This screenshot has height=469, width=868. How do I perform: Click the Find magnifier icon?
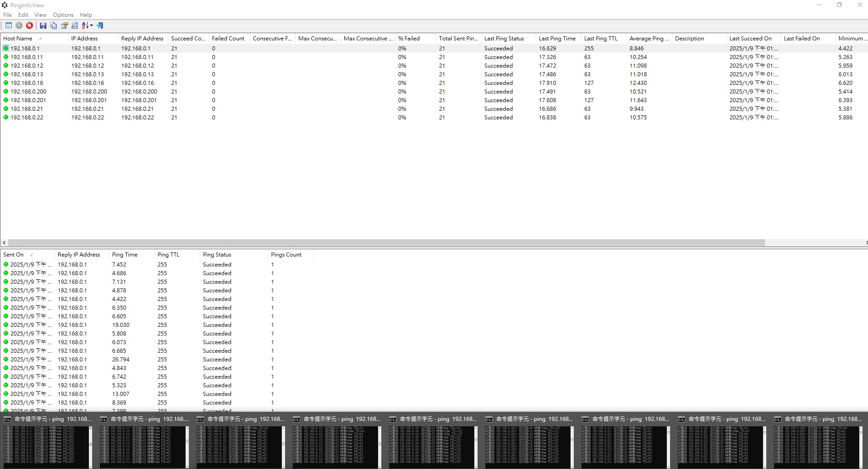tap(74, 26)
